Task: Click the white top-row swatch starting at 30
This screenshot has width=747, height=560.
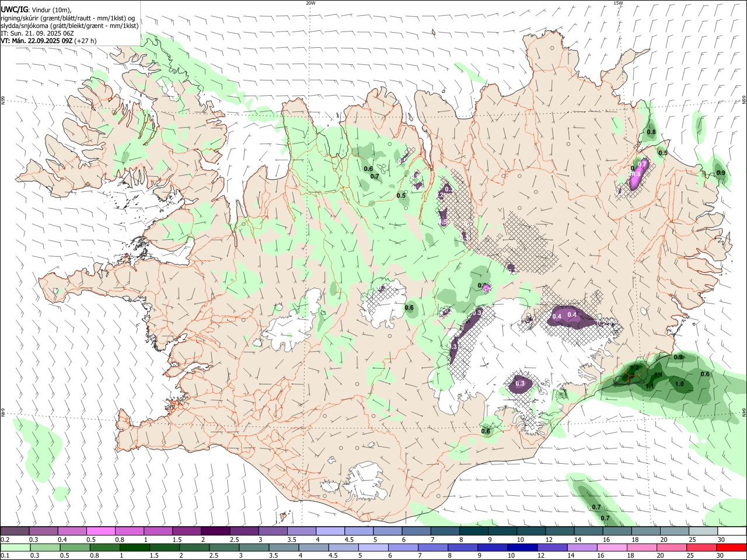Action: pos(731,531)
